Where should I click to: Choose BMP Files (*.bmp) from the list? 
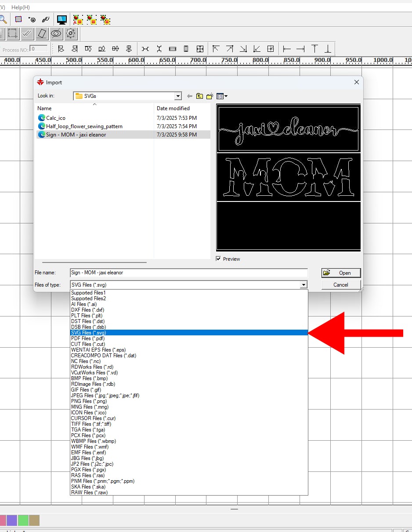tap(189, 378)
